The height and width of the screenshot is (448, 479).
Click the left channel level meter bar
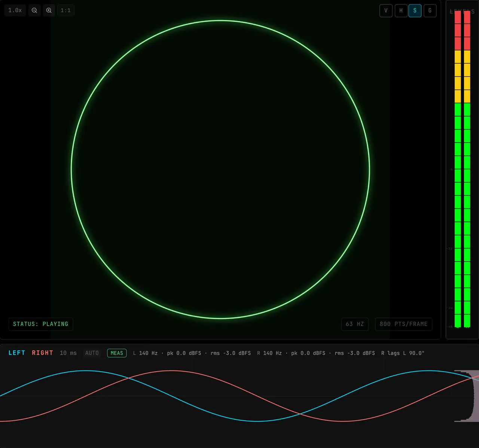458,169
